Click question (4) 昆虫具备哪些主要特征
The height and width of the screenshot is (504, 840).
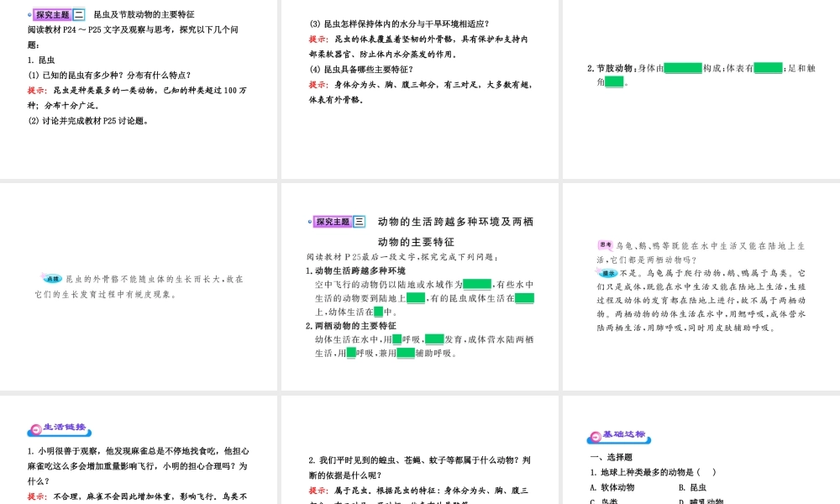pos(361,69)
